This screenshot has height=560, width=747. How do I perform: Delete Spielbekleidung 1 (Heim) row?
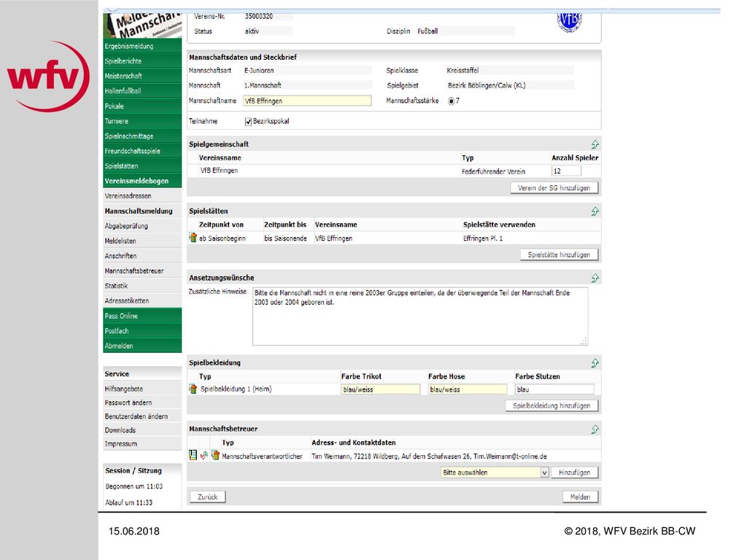tap(193, 389)
